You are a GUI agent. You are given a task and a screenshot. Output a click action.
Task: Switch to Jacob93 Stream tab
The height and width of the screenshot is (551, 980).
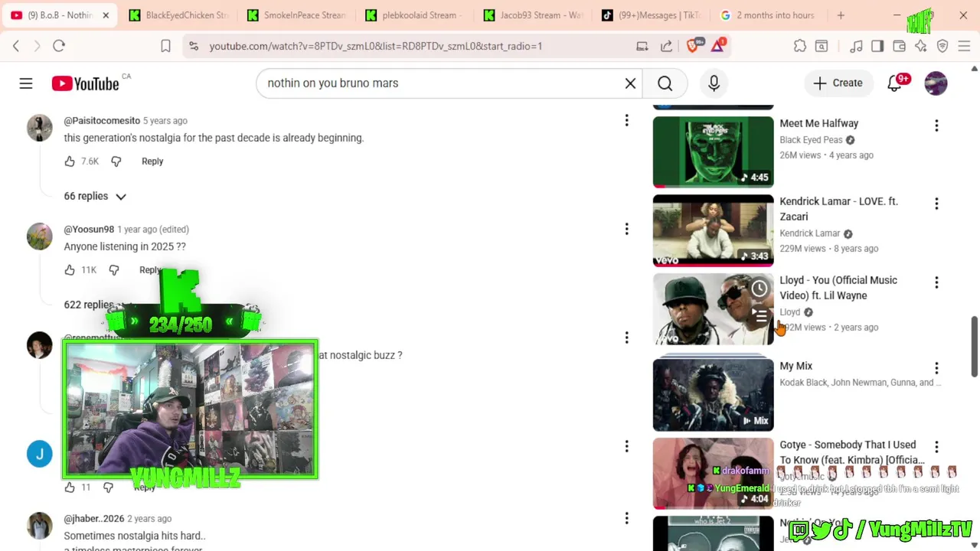[x=532, y=15]
